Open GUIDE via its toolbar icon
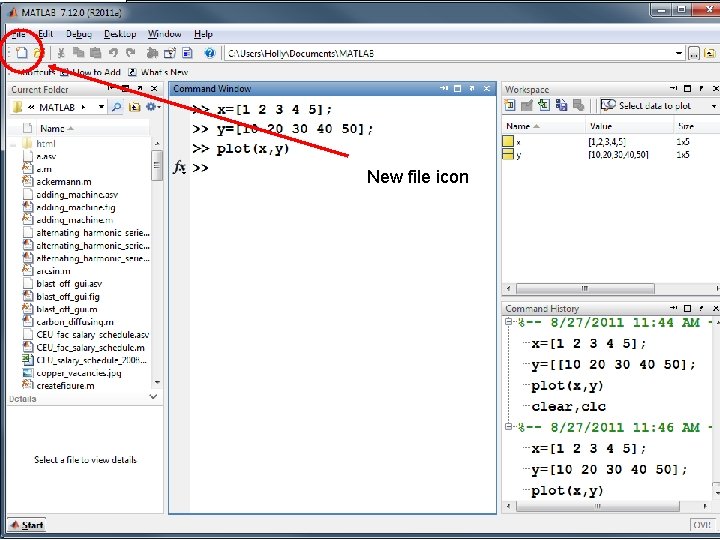 pos(170,53)
